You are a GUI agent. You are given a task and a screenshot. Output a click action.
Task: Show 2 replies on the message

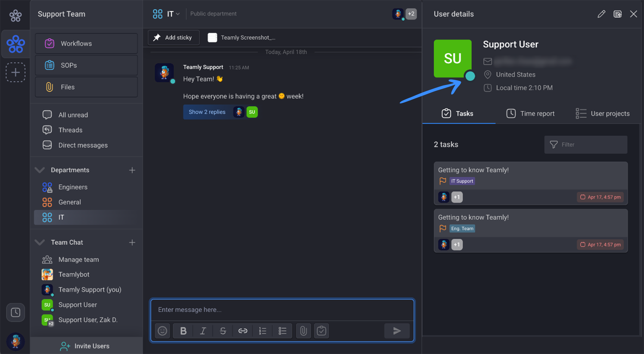click(x=207, y=112)
